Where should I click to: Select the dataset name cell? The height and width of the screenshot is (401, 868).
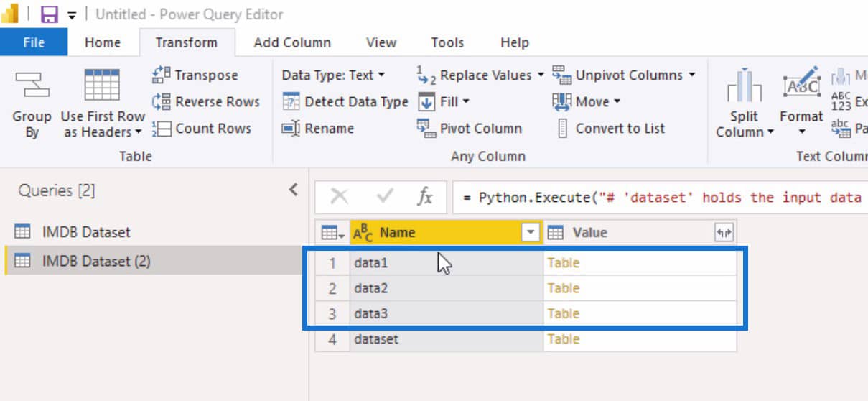pos(447,338)
